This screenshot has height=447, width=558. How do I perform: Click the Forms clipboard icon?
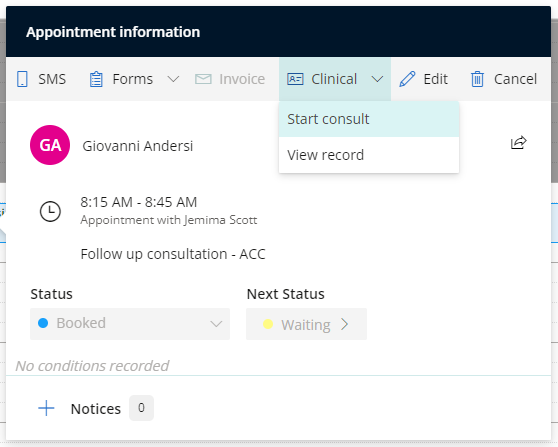pyautogui.click(x=96, y=79)
